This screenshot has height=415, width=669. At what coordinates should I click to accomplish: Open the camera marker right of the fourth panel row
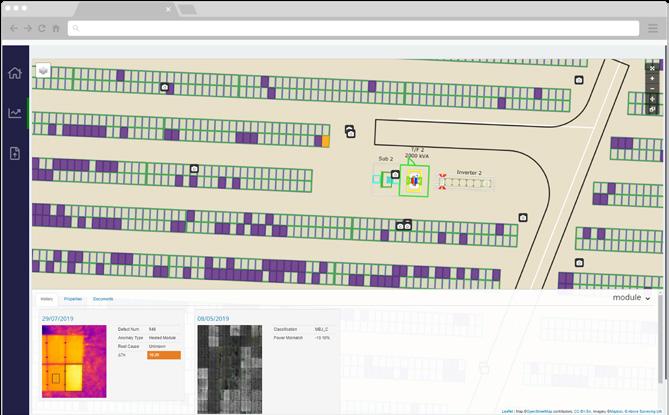523,218
